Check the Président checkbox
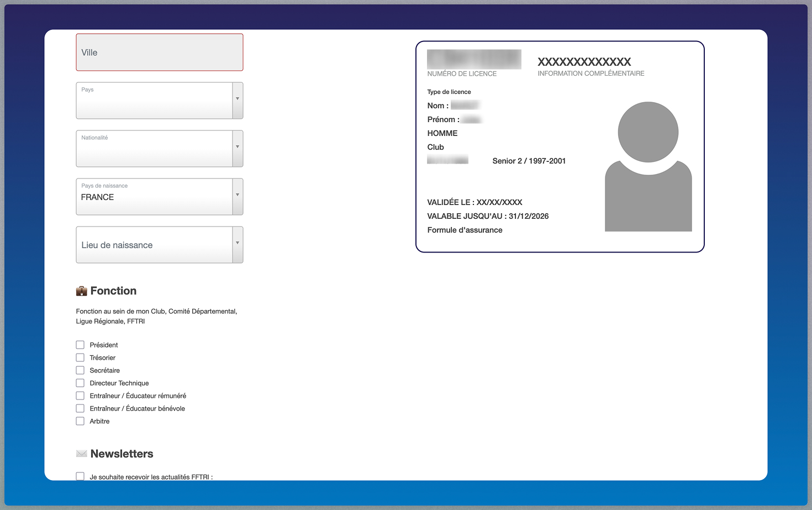The image size is (812, 510). (x=80, y=345)
